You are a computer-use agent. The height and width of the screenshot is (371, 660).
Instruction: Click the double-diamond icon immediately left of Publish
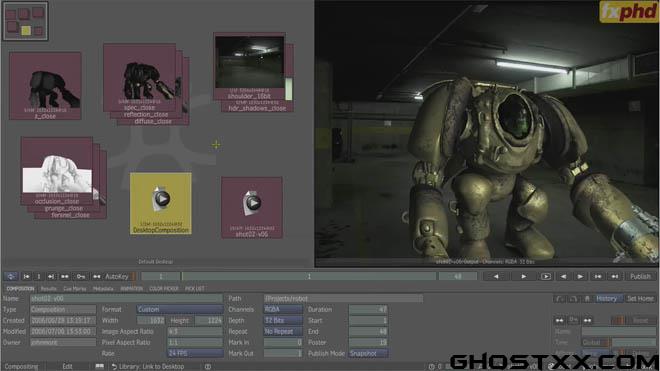point(615,277)
